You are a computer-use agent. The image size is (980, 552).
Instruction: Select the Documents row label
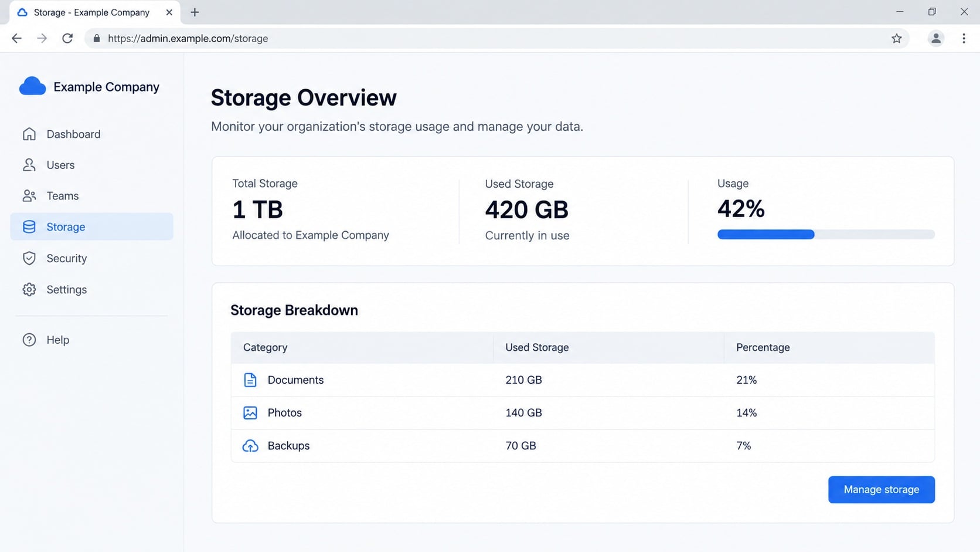pyautogui.click(x=295, y=380)
